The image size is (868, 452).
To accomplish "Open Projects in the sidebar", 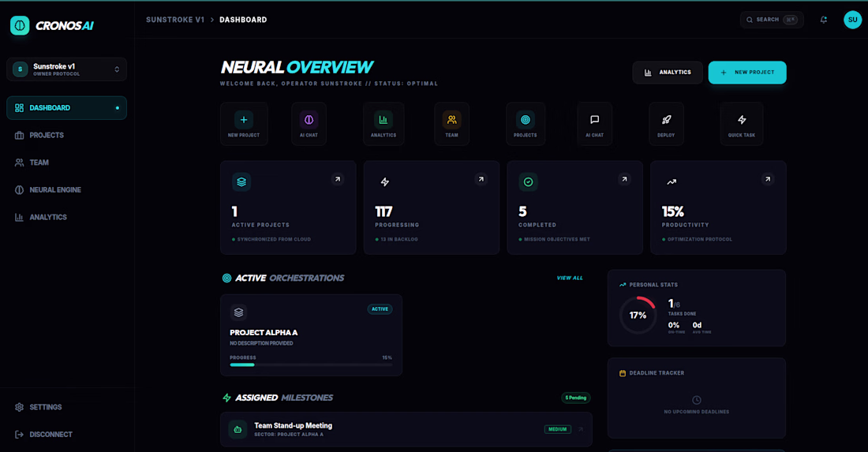I will point(66,135).
